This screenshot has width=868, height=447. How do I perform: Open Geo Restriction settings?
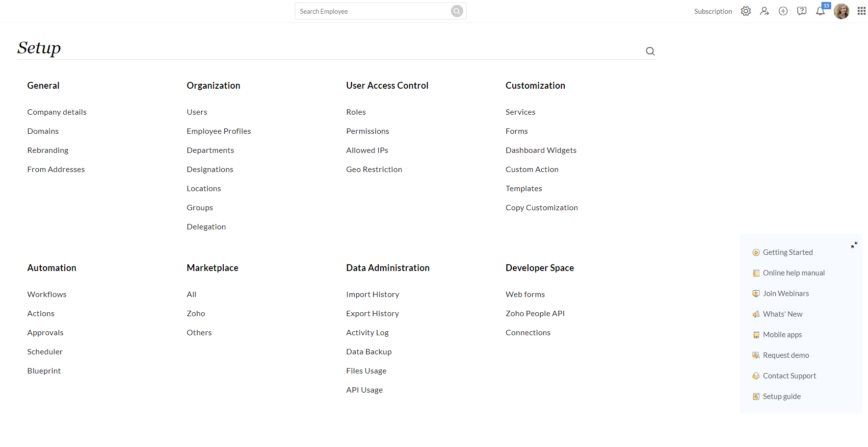coord(374,170)
